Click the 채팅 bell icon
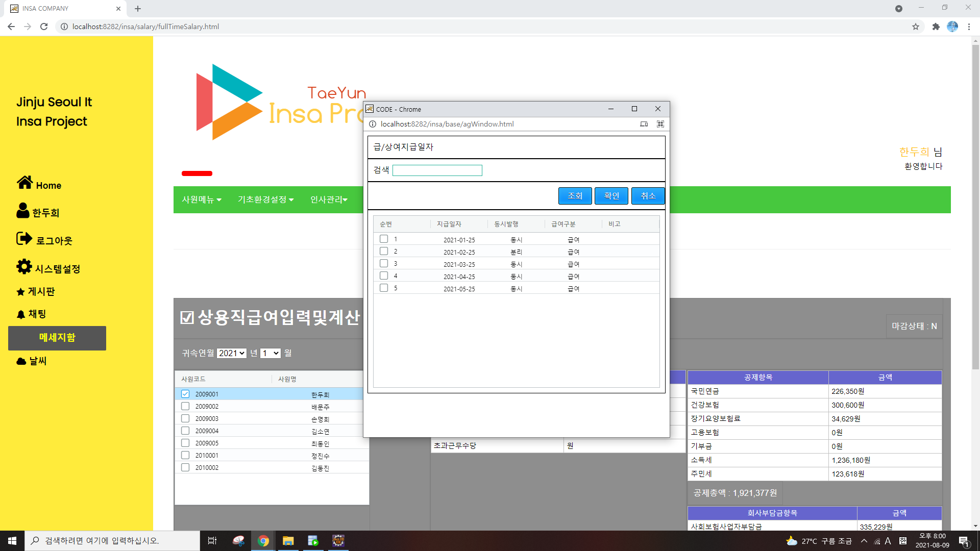 [21, 314]
